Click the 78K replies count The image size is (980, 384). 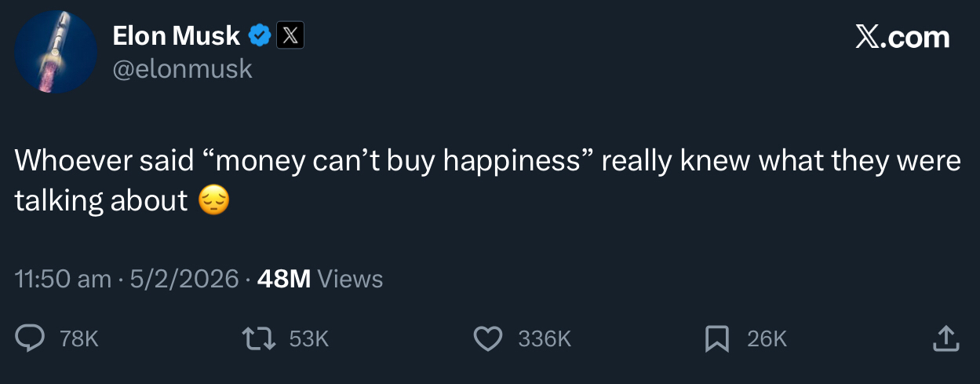pyautogui.click(x=79, y=338)
